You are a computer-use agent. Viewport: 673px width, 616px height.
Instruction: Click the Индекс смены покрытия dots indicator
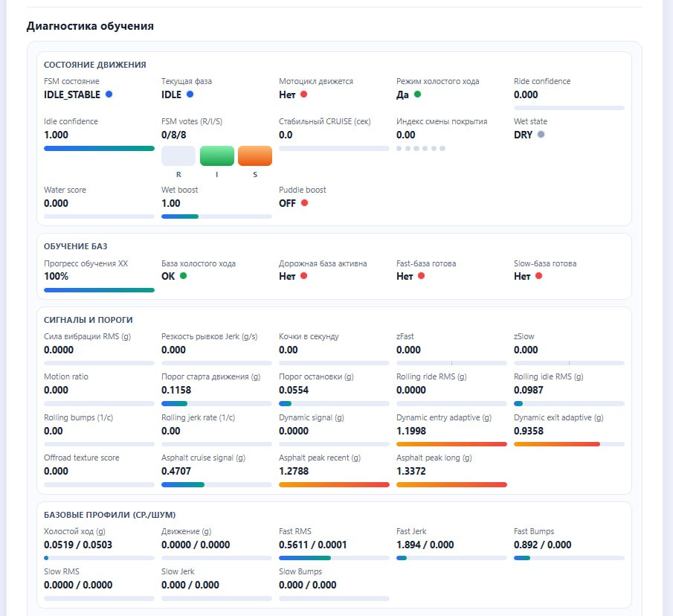[421, 148]
